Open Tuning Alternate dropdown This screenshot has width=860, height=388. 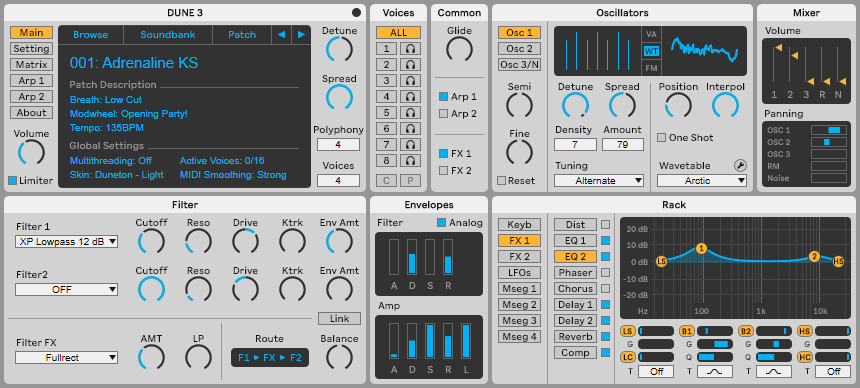point(599,181)
